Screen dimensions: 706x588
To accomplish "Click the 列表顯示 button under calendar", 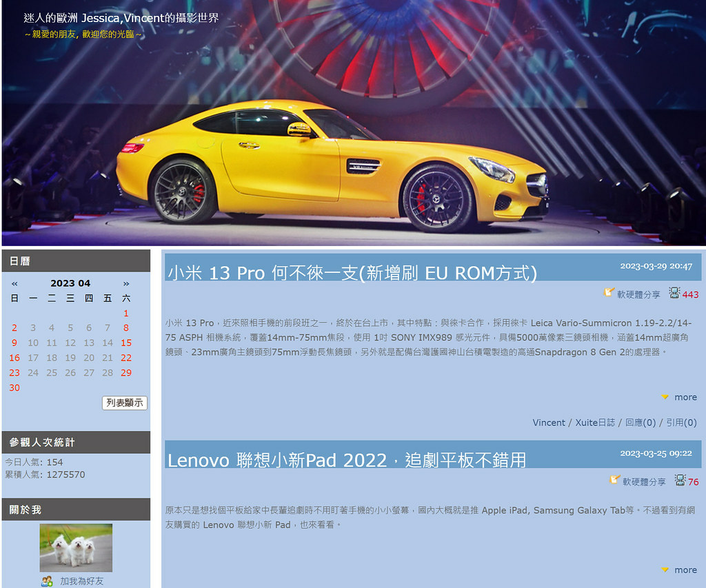I will 125,403.
